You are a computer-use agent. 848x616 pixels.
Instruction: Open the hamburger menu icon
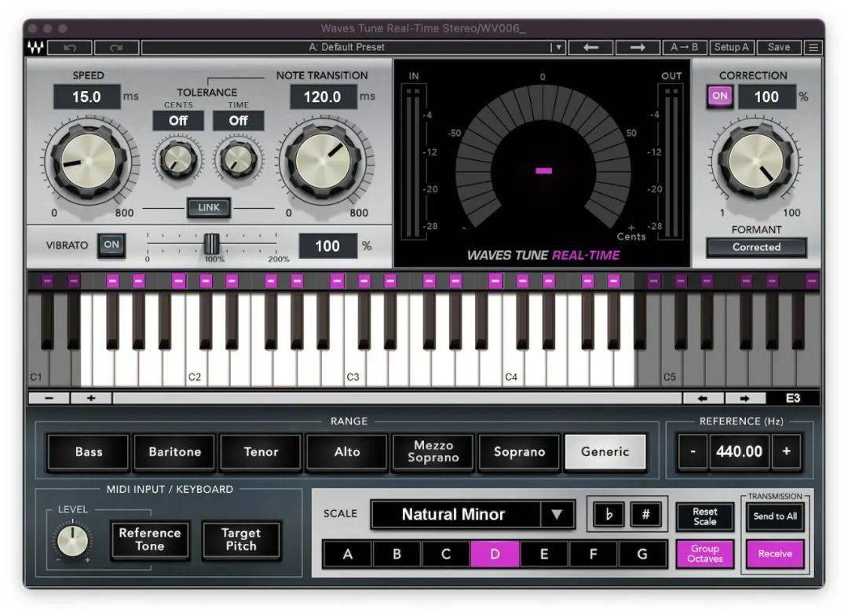coord(813,48)
